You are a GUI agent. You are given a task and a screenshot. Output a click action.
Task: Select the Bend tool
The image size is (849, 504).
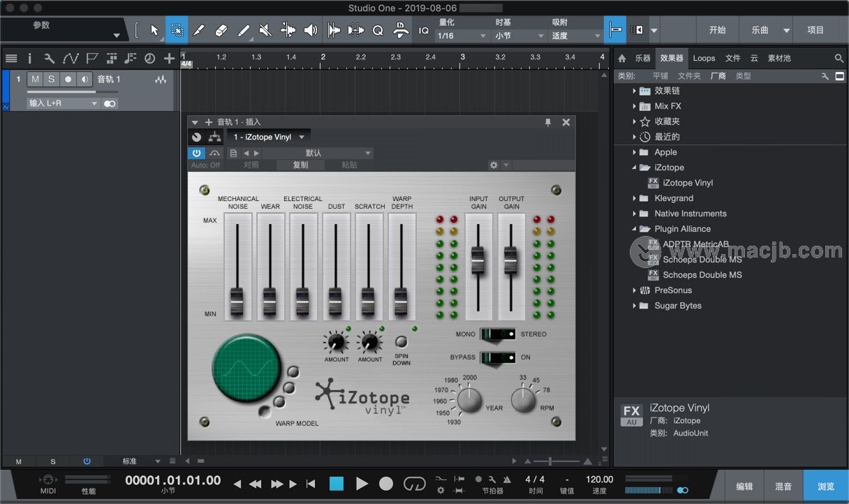[288, 30]
